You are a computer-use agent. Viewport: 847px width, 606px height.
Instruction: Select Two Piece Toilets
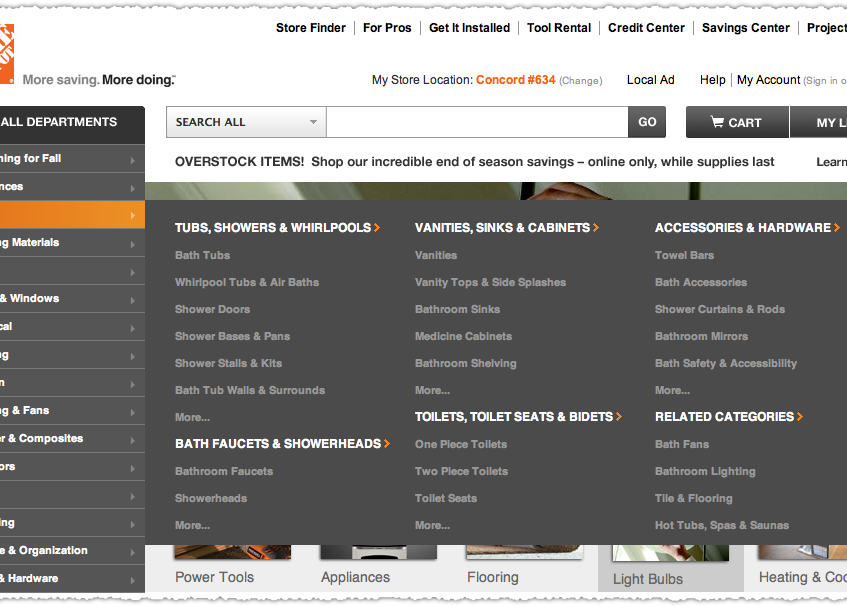(461, 472)
